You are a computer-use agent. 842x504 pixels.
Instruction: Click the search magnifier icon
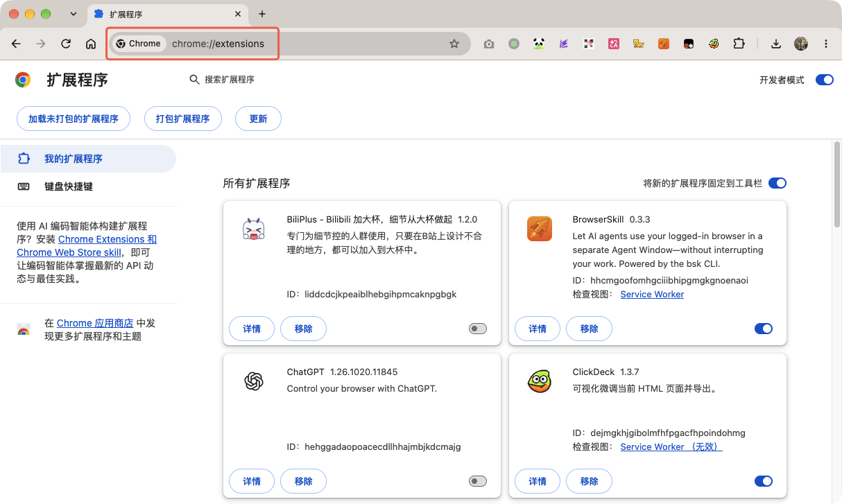click(x=195, y=80)
